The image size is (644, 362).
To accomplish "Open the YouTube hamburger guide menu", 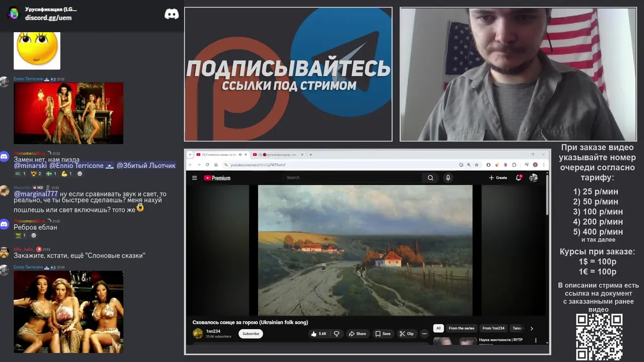I will (194, 177).
